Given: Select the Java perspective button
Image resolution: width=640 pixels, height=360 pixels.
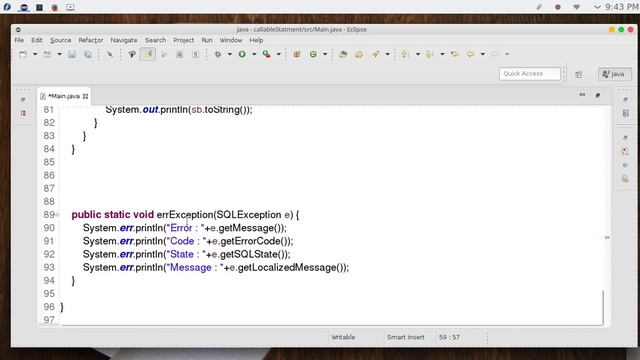Looking at the screenshot, I should (x=614, y=74).
